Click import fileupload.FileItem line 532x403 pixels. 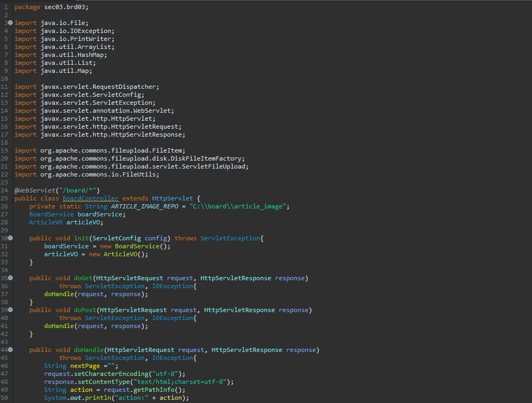click(100, 150)
